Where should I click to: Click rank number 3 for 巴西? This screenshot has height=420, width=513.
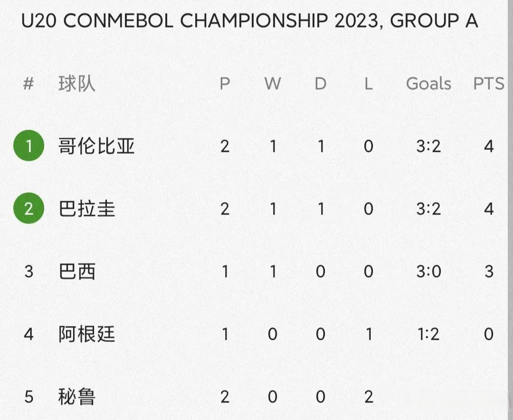tap(29, 271)
